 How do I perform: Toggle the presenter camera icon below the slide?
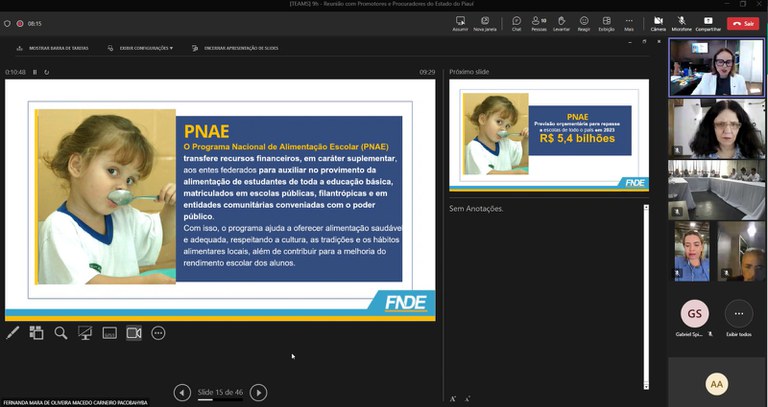[133, 333]
